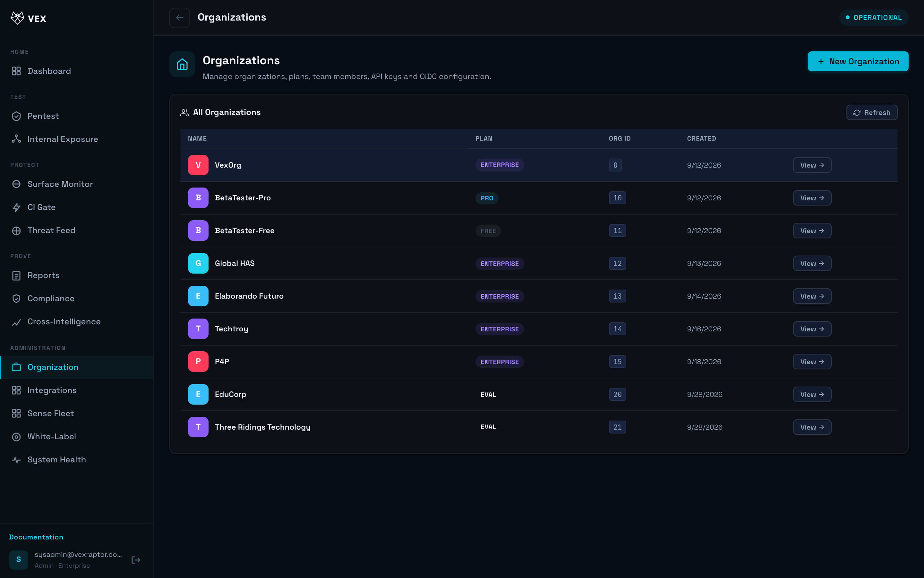Click the White-Label target icon

(x=16, y=437)
